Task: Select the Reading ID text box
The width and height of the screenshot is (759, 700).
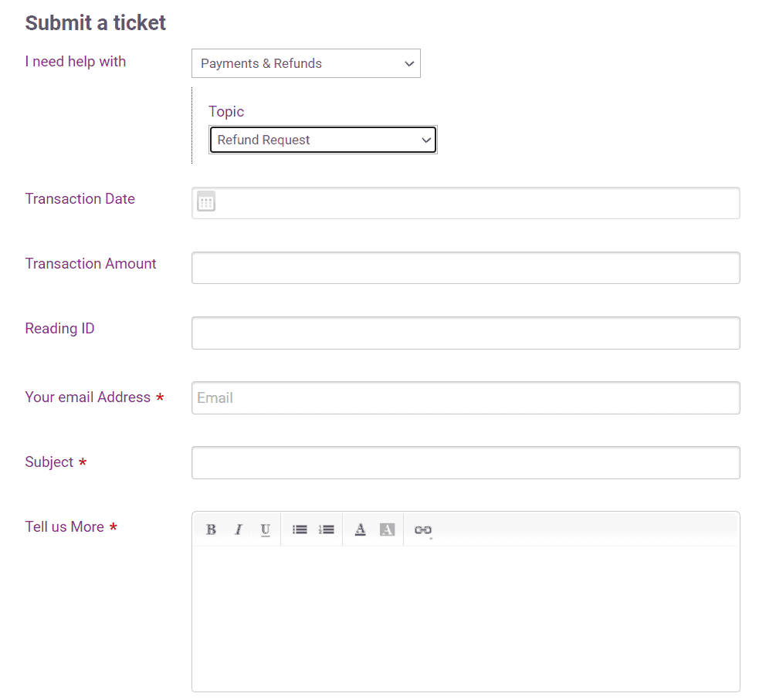Action: tap(466, 333)
